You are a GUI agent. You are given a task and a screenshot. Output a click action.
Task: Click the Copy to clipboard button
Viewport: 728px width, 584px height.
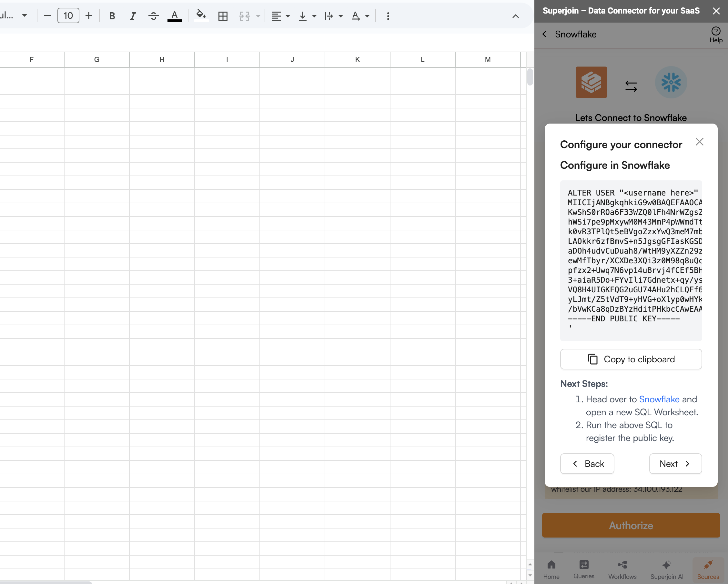click(x=631, y=359)
